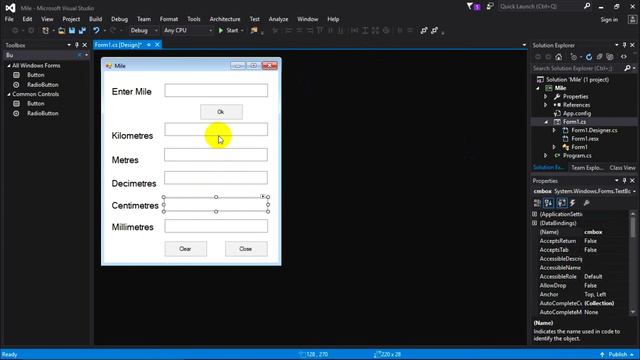Viewport: 640px width, 360px height.
Task: Open the Build menu
Action: pos(96,19)
